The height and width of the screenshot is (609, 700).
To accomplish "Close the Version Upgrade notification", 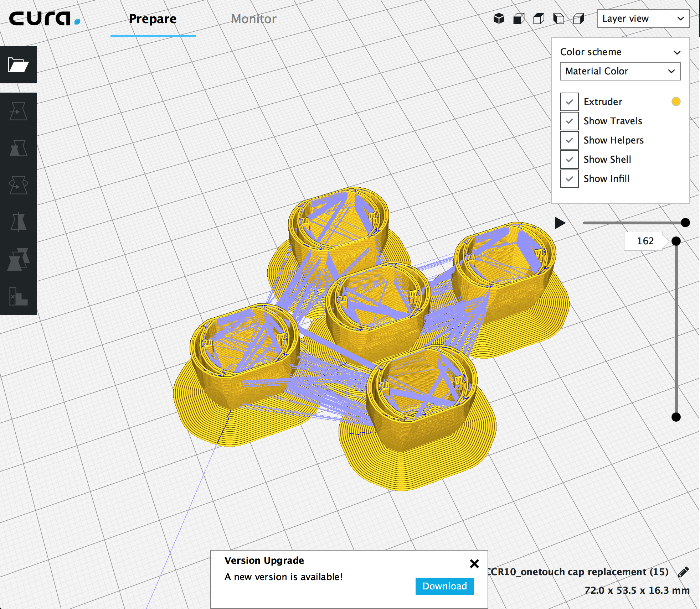I will click(474, 564).
